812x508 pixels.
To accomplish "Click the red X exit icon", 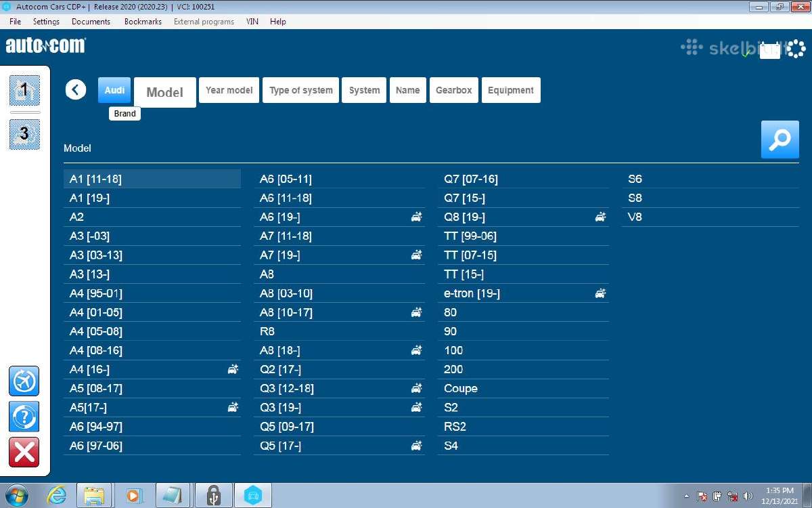I will [x=24, y=452].
